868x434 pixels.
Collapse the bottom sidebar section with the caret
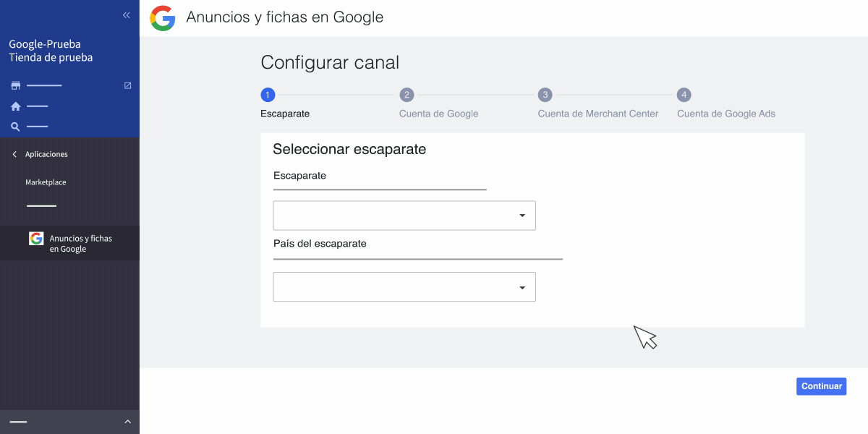point(127,422)
